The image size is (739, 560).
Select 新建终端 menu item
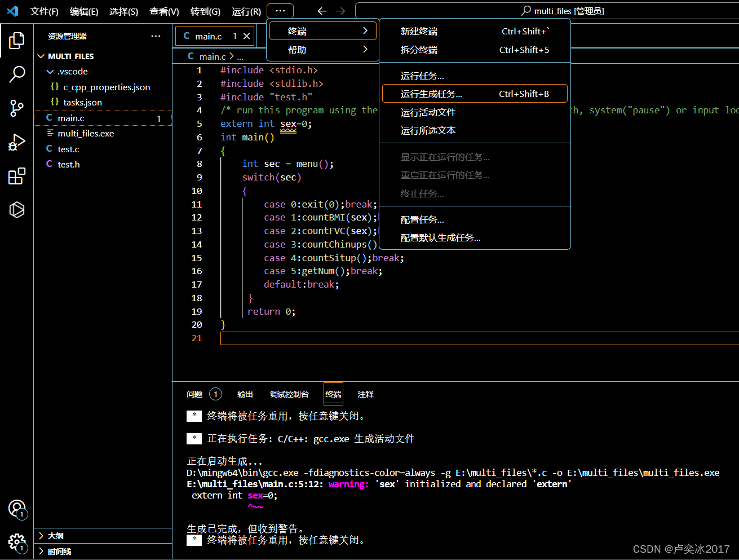475,32
